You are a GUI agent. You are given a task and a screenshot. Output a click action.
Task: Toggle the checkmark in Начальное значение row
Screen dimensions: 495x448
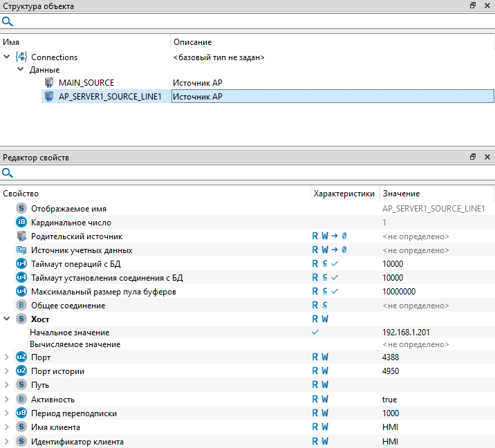316,332
